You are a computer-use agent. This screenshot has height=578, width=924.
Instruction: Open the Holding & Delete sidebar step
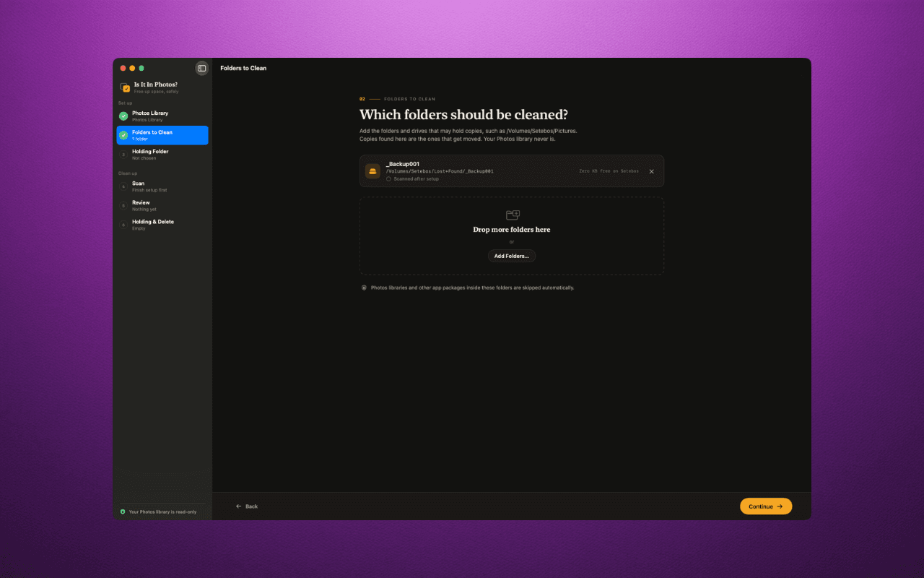pos(162,225)
